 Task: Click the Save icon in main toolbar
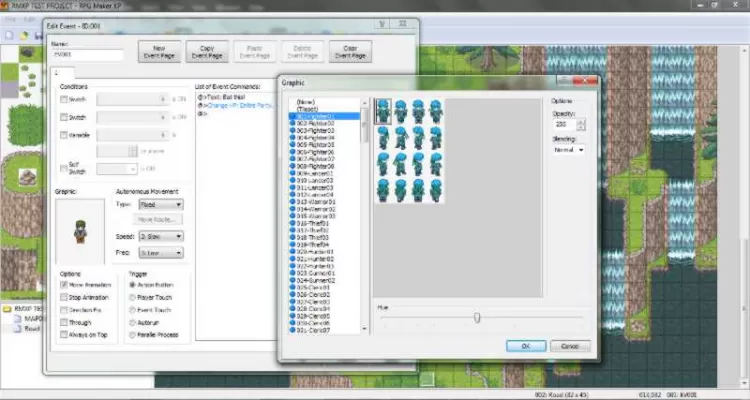tap(39, 34)
